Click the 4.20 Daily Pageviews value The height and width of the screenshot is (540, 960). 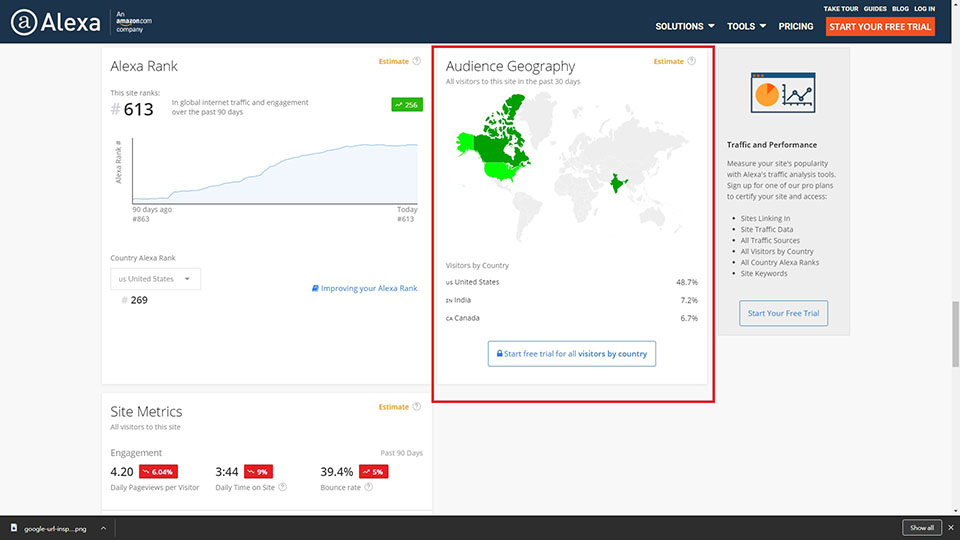point(122,472)
